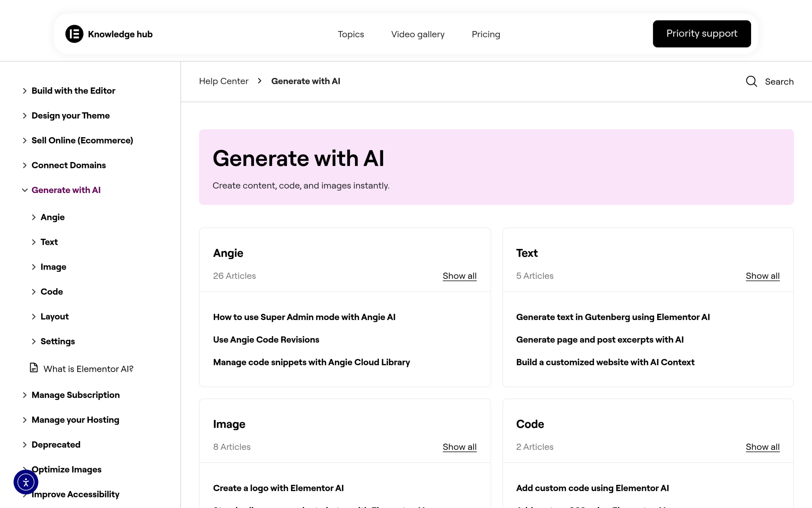Select Connect Domains in sidebar
812x508 pixels.
[x=69, y=165]
